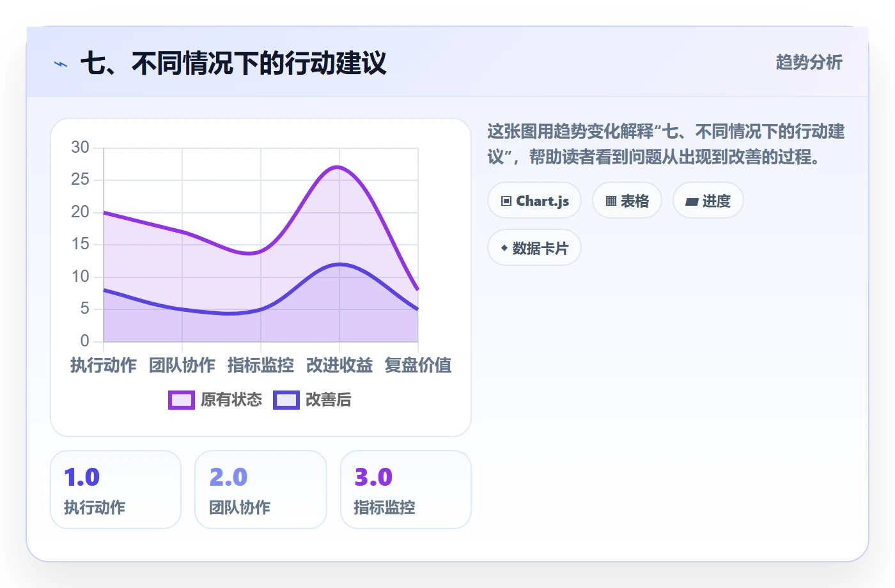Open the 1.0 执行动作 card
The height and width of the screenshot is (588, 895).
point(116,490)
